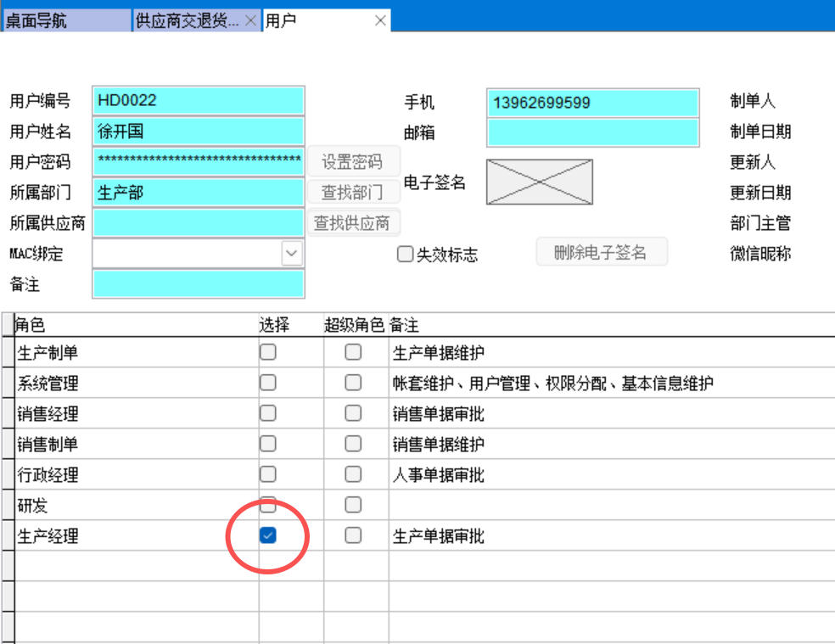Screen dimensions: 835x644
Task: Click the 删除电子签名 button
Action: [601, 252]
